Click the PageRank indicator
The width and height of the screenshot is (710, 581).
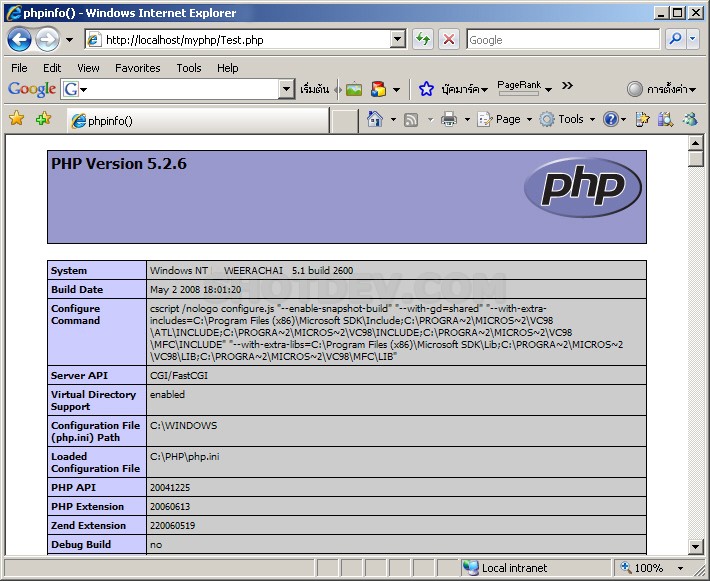[x=519, y=87]
